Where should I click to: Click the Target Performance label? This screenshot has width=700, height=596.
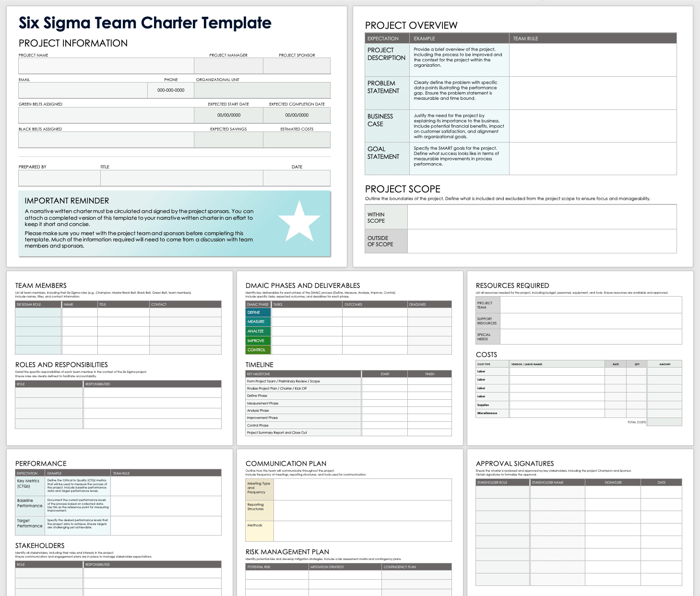(x=30, y=523)
